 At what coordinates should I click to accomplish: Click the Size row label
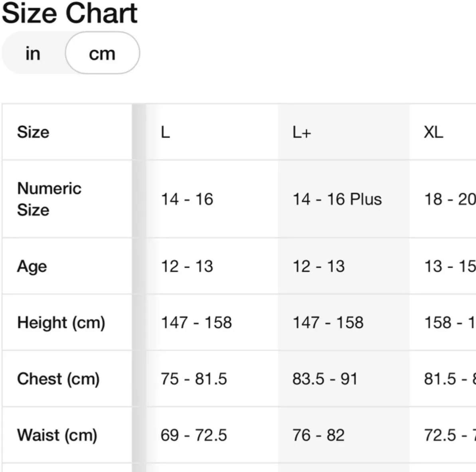click(x=33, y=132)
